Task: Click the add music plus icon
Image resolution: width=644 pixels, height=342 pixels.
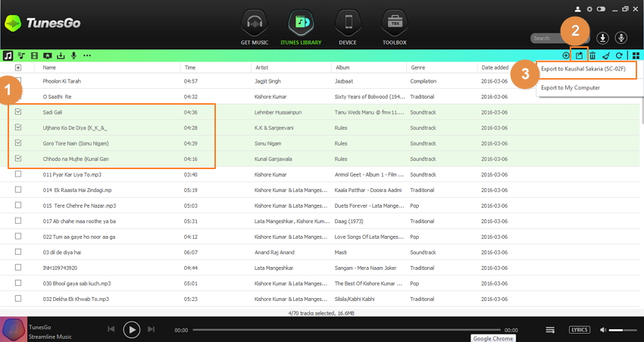Action: click(566, 55)
